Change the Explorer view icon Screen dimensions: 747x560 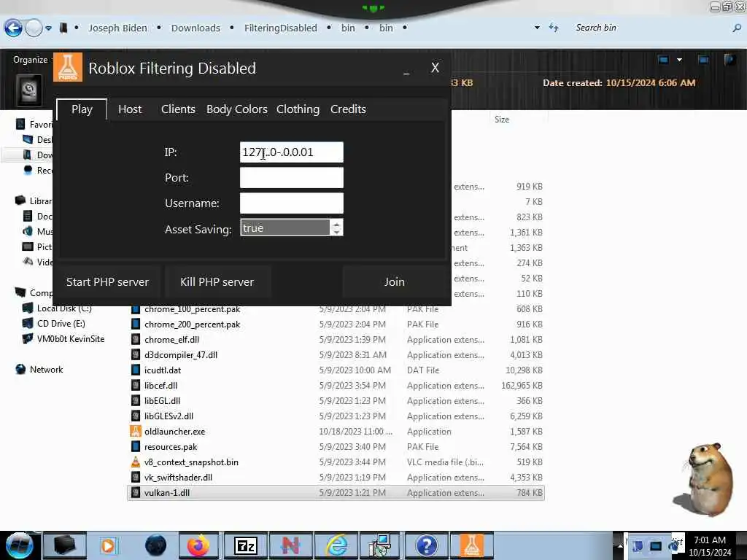663,60
